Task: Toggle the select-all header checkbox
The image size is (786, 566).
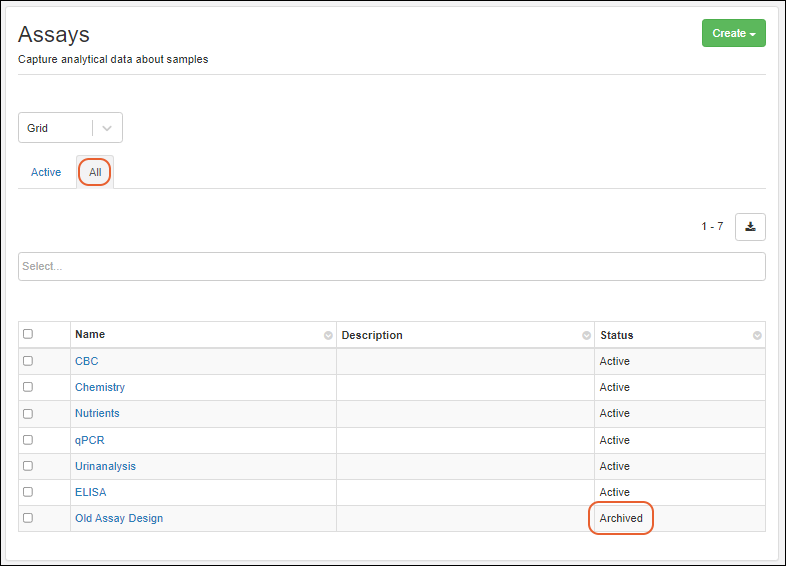Action: [28, 335]
